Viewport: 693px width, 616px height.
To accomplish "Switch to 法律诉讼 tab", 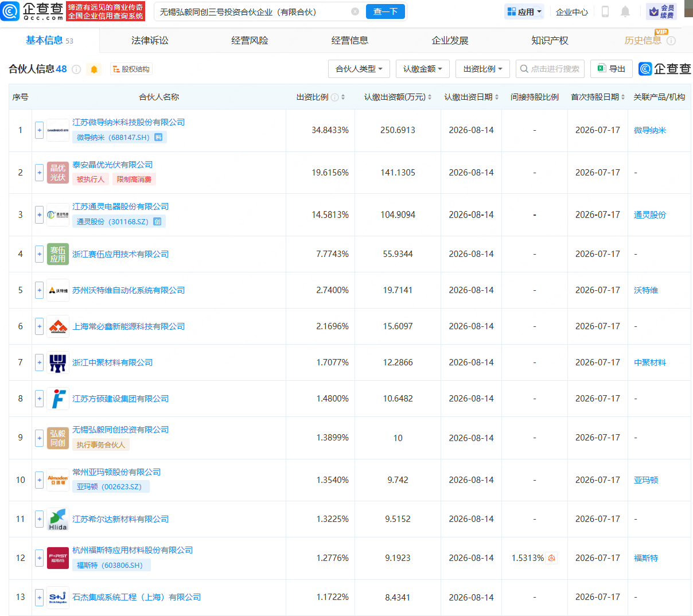I will 150,40.
